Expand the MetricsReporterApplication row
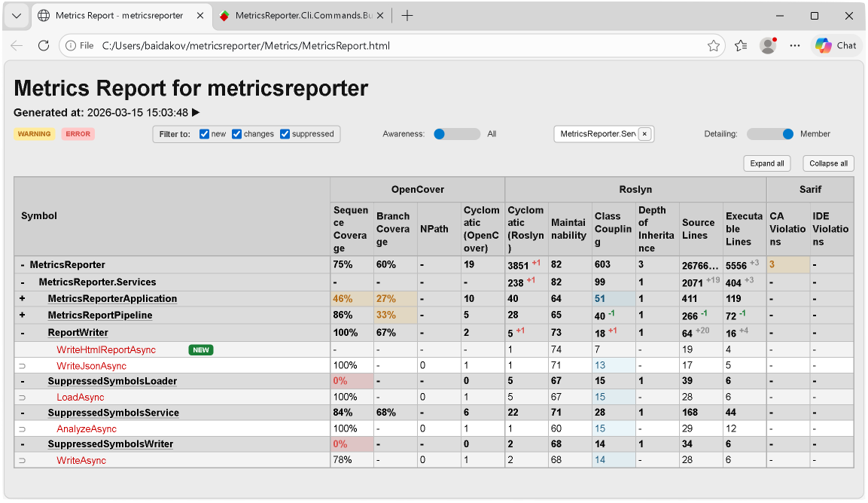The height and width of the screenshot is (503, 868). click(20, 298)
